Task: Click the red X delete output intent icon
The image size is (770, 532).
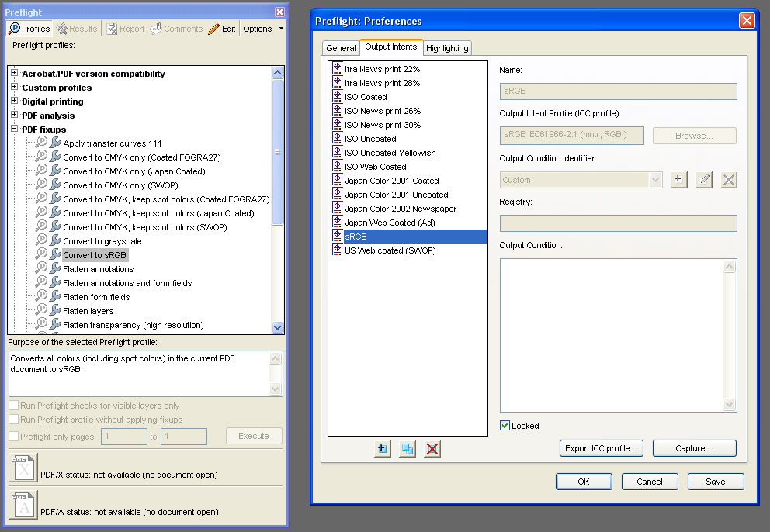Action: click(x=432, y=448)
